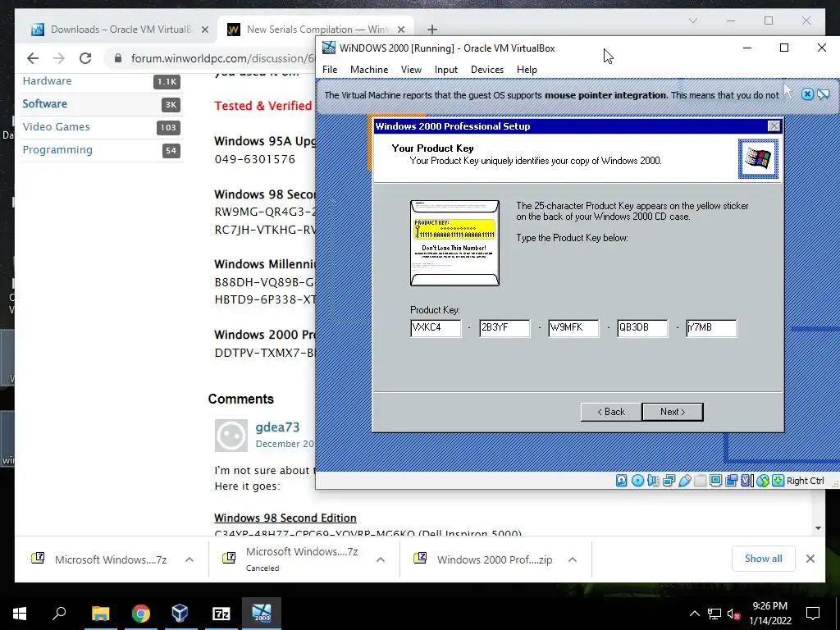The width and height of the screenshot is (840, 630).
Task: Open the Hardware forum category
Action: click(47, 81)
